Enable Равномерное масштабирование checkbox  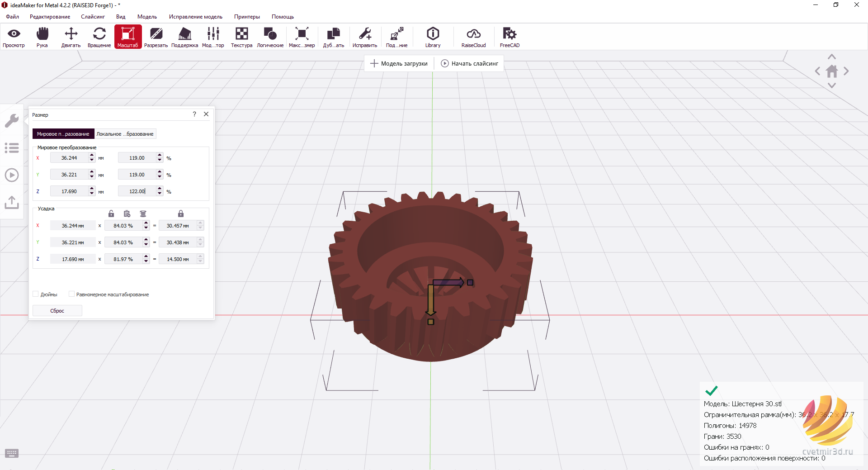point(71,294)
